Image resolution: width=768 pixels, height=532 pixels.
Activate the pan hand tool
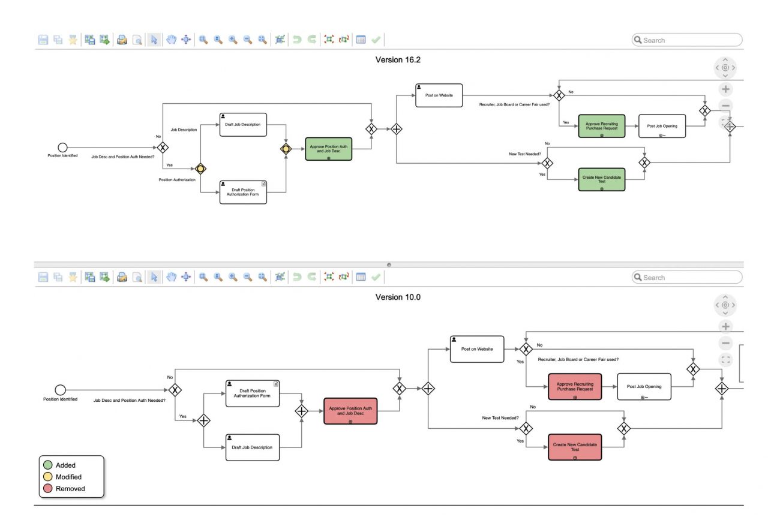coord(171,40)
